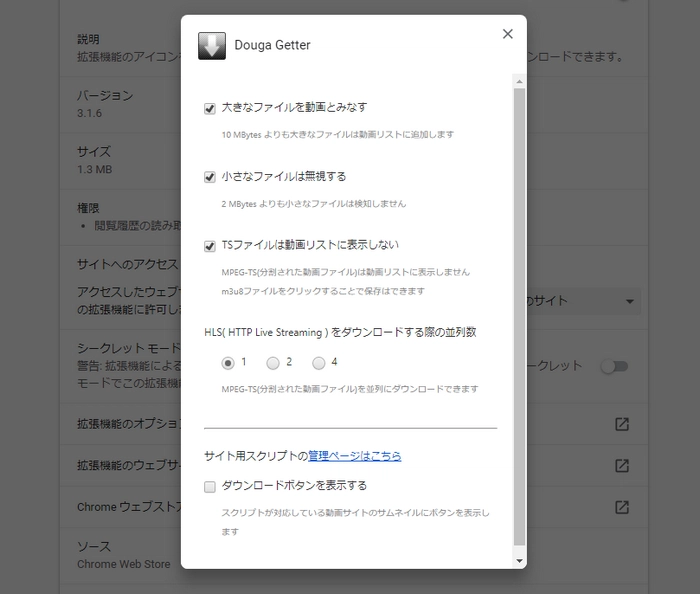Open Chrome Web Store external link icon
Screen dimensions: 700x594
[622, 507]
